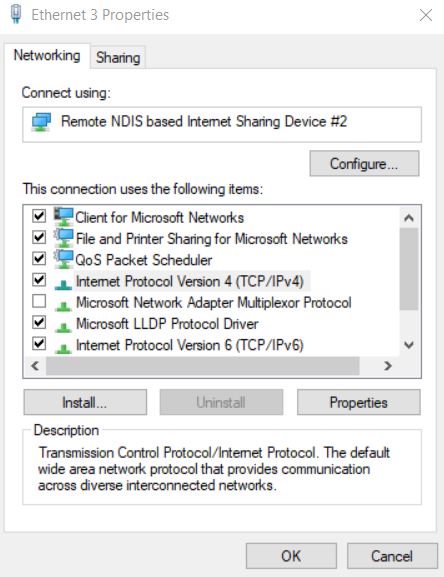Click the Multiplexor Protocol network icon
Image resolution: width=444 pixels, height=577 pixels.
[63, 305]
